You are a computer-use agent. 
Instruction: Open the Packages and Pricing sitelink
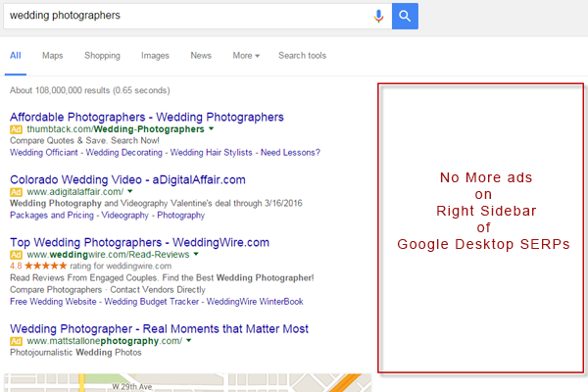point(52,216)
